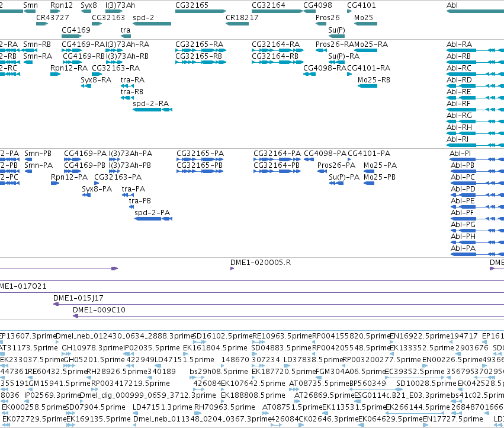Select the Abl-RI transcript label
This screenshot has height=428, width=504.
point(457,139)
